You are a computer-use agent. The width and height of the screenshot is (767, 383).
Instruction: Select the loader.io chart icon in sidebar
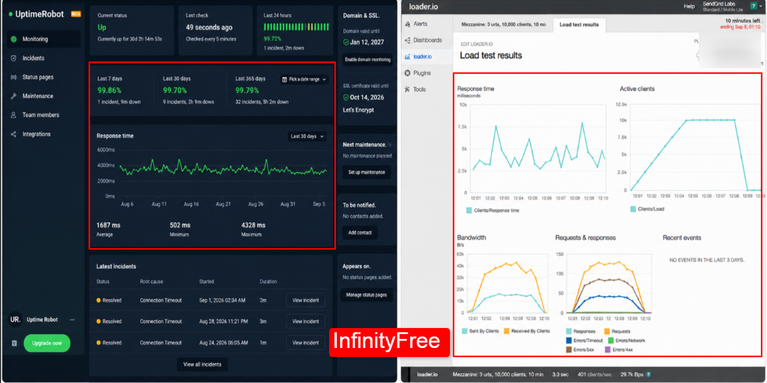[407, 57]
